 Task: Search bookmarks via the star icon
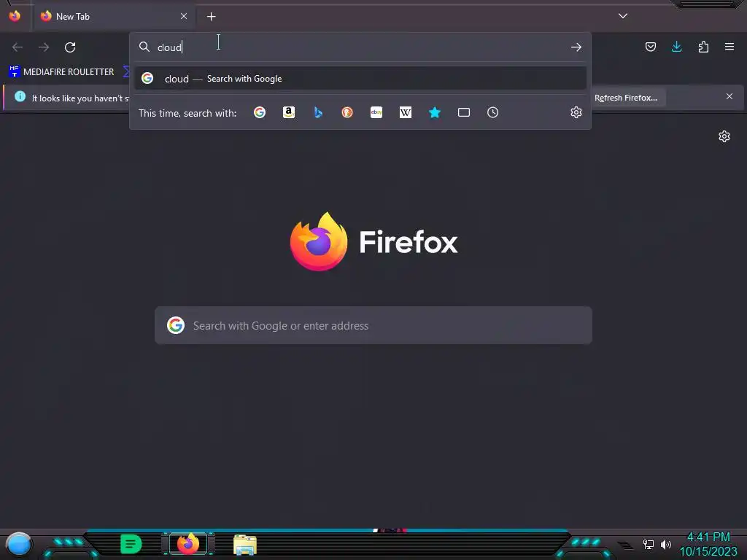click(435, 112)
